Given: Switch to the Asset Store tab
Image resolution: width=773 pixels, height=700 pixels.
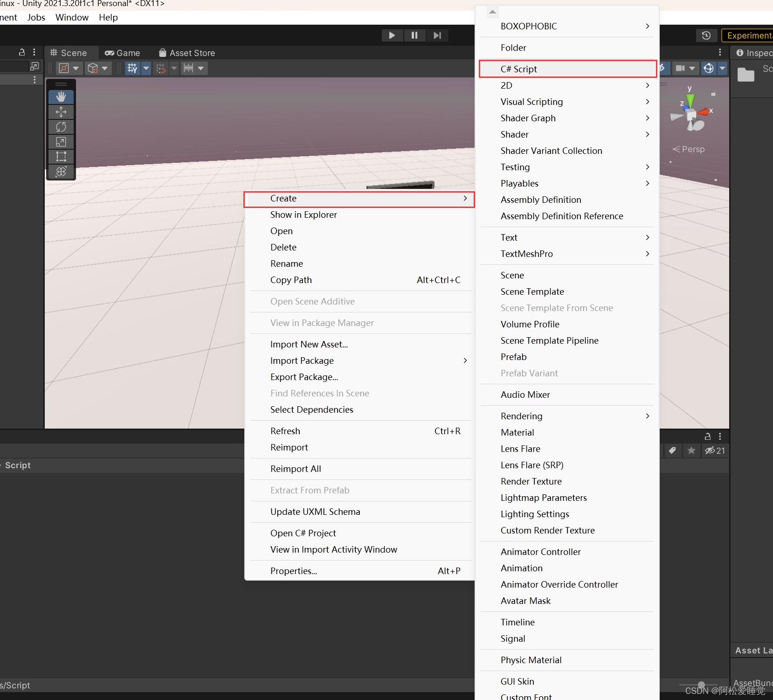Looking at the screenshot, I should tap(187, 53).
